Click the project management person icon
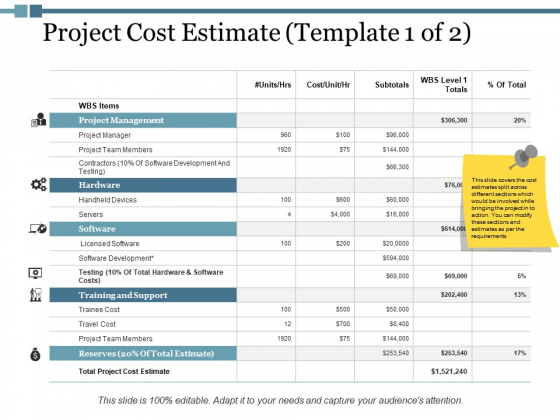560x420 pixels. point(39,120)
